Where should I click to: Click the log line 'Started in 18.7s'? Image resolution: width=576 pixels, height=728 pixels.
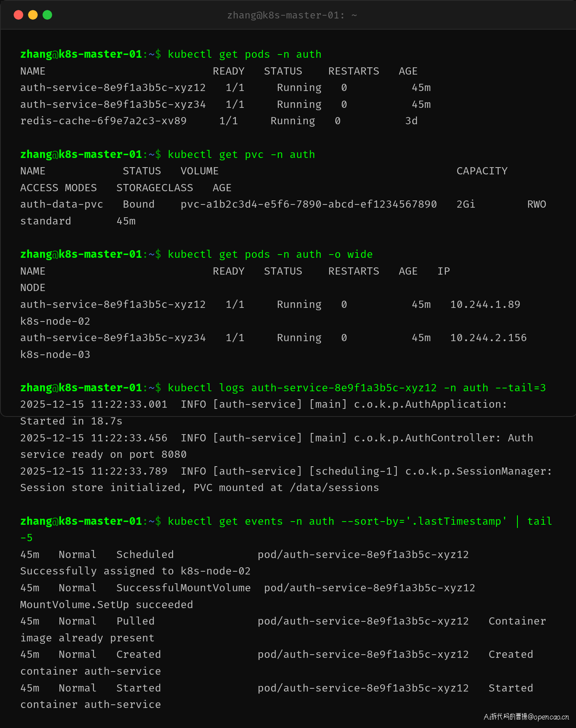coord(71,421)
